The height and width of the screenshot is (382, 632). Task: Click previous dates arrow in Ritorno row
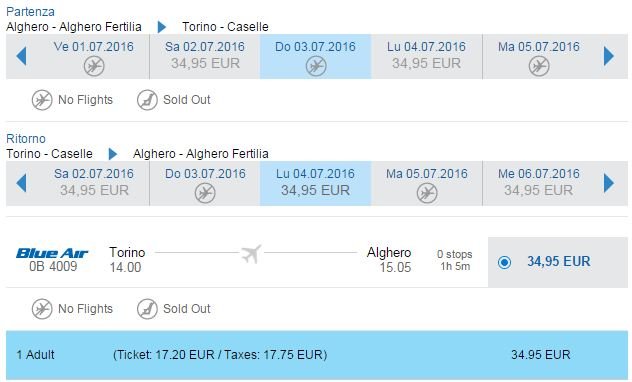(21, 183)
